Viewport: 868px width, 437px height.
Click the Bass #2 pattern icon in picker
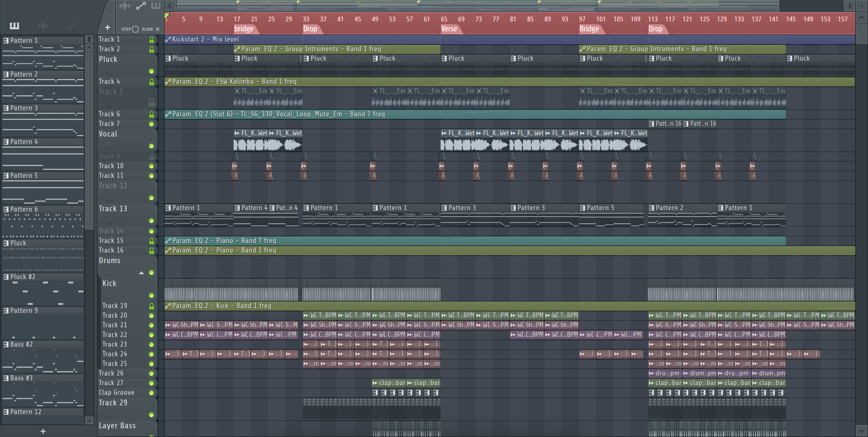tap(6, 344)
